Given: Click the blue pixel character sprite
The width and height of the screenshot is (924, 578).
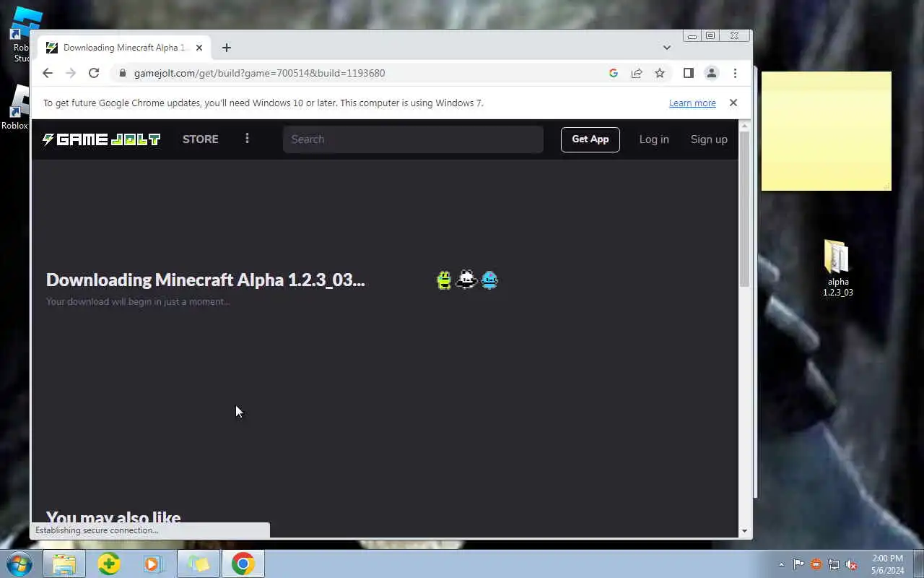Looking at the screenshot, I should (x=489, y=280).
